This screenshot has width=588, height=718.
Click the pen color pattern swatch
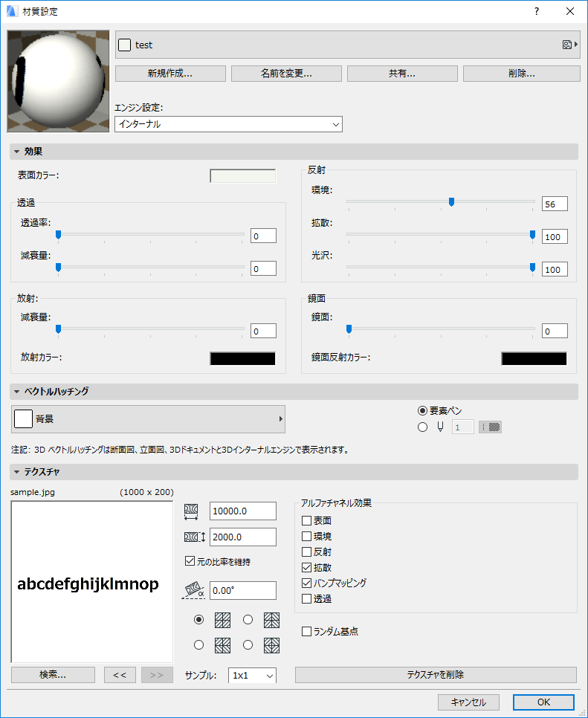click(490, 427)
